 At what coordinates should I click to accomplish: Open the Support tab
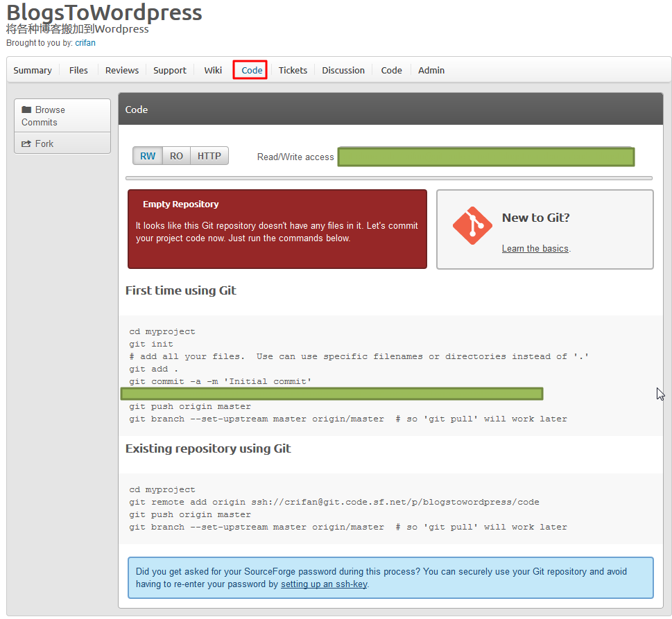pyautogui.click(x=170, y=70)
